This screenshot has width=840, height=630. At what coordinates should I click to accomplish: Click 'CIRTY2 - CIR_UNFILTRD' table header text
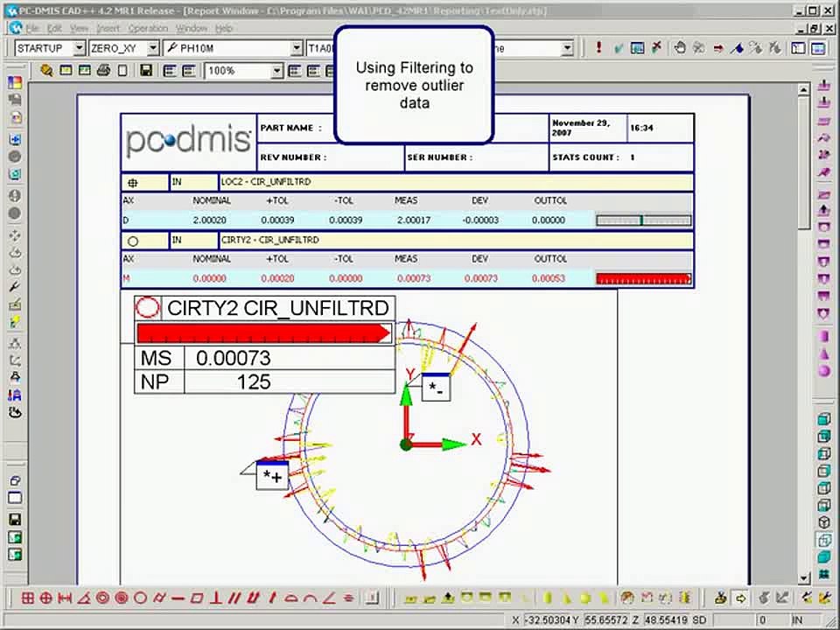click(x=270, y=240)
